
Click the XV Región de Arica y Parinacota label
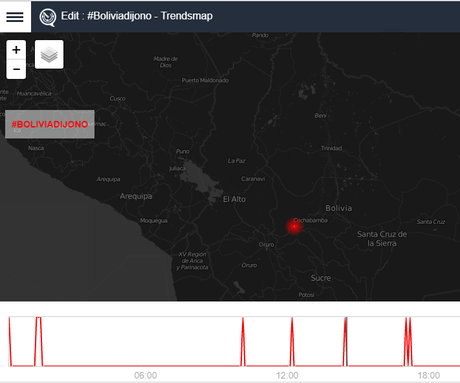pyautogui.click(x=192, y=261)
